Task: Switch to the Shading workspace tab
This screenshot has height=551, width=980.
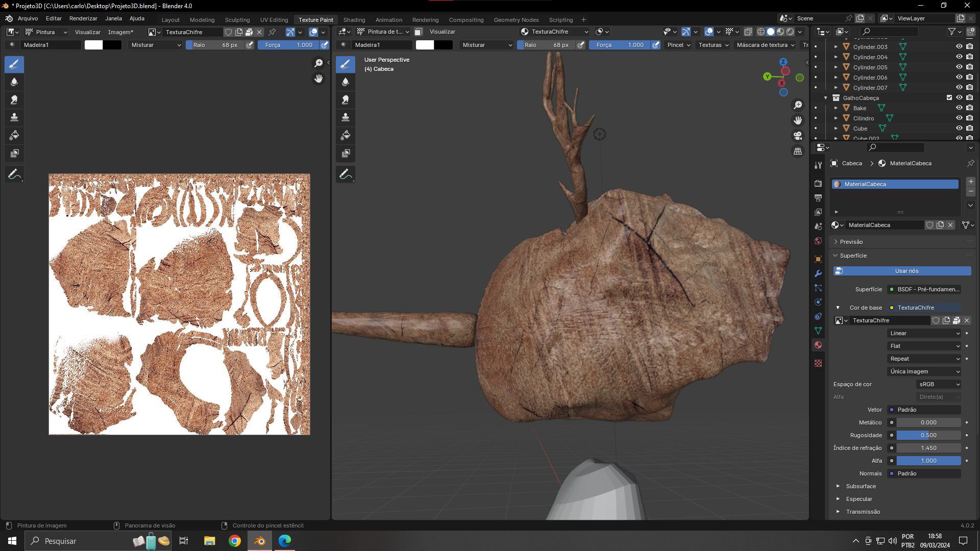Action: [354, 20]
